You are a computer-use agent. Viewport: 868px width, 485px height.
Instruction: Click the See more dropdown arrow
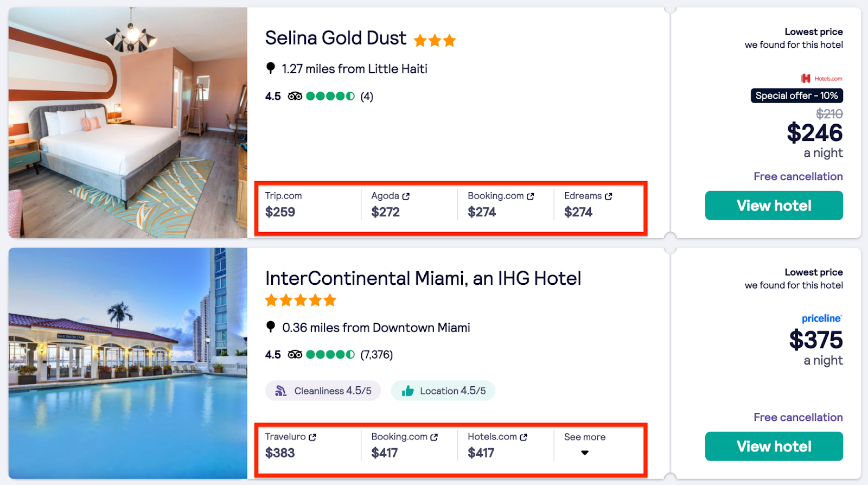coord(585,453)
